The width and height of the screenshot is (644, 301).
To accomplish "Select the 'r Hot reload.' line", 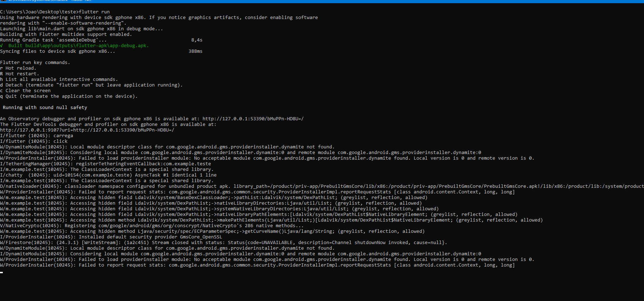I will 18,68.
